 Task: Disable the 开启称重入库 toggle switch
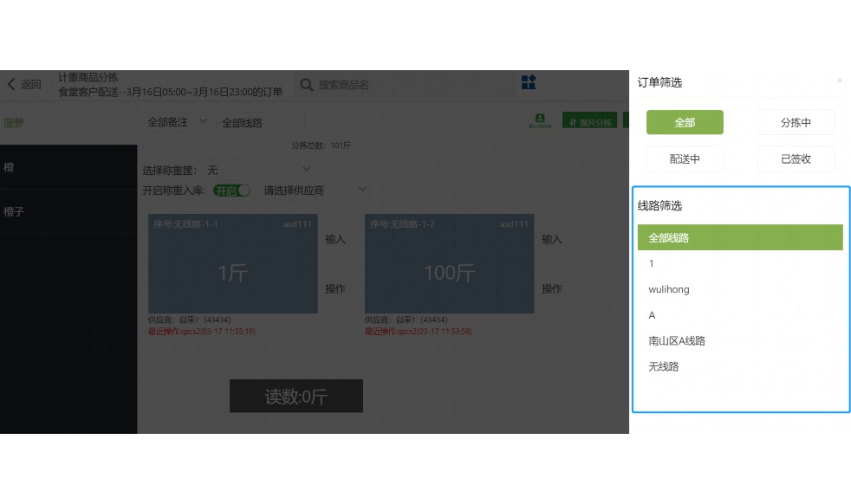coord(231,190)
